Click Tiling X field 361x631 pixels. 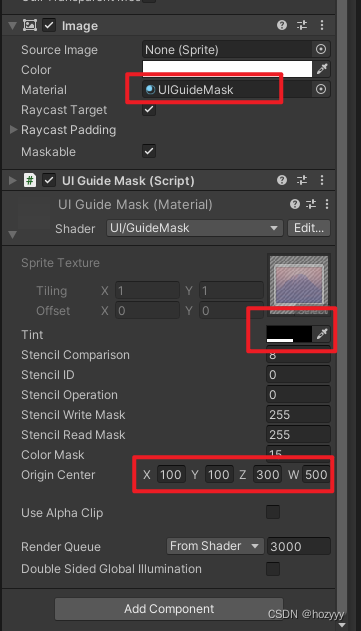[x=147, y=290]
